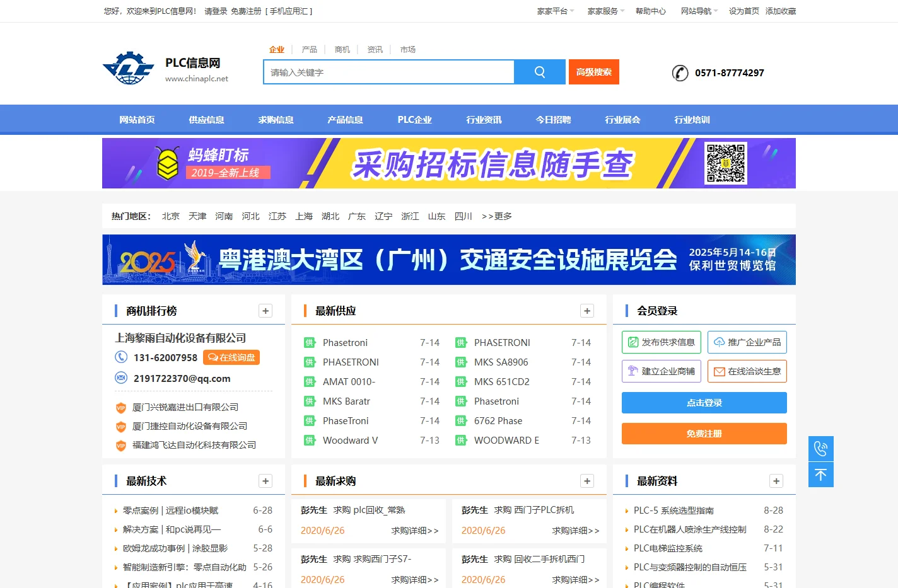This screenshot has height=588, width=898.
Task: Expand 最新供应 with plus icon
Action: coord(587,311)
